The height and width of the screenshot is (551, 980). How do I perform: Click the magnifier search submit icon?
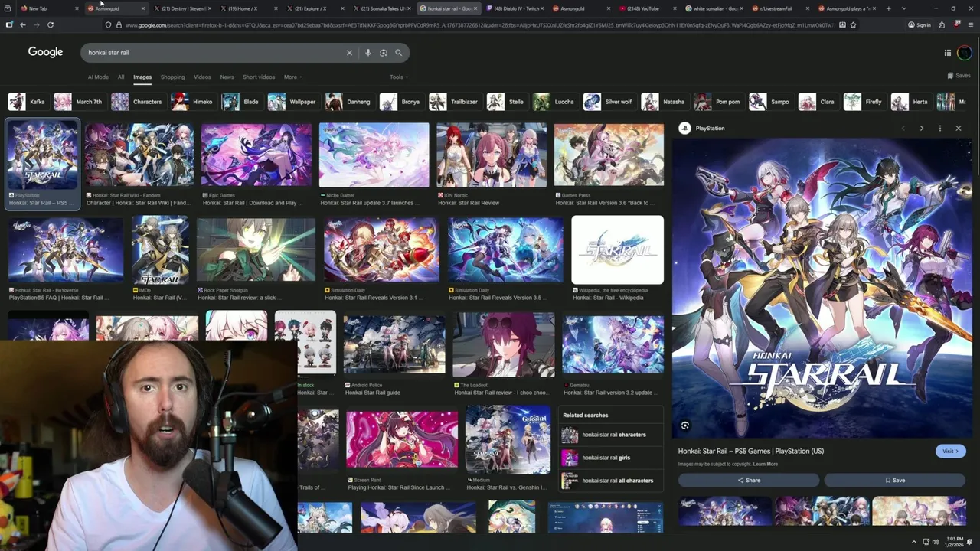tap(398, 53)
